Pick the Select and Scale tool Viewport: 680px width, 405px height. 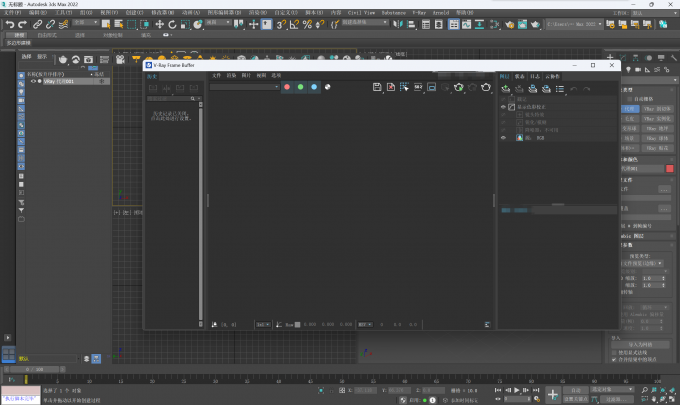click(x=185, y=24)
